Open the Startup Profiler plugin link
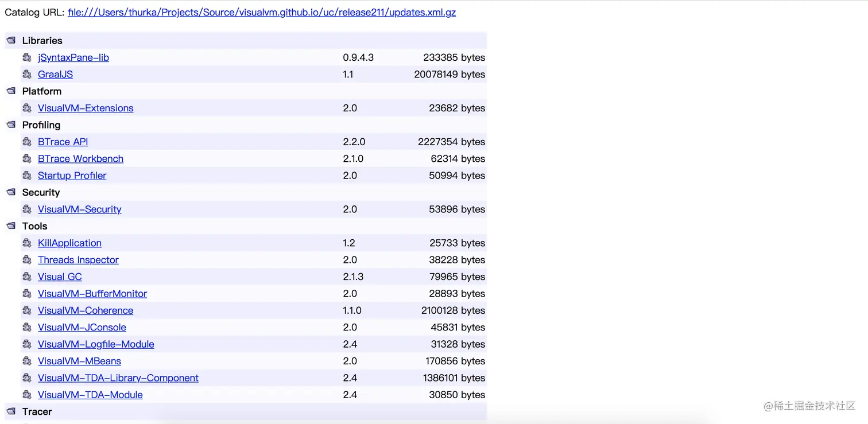The height and width of the screenshot is (424, 868). tap(72, 176)
